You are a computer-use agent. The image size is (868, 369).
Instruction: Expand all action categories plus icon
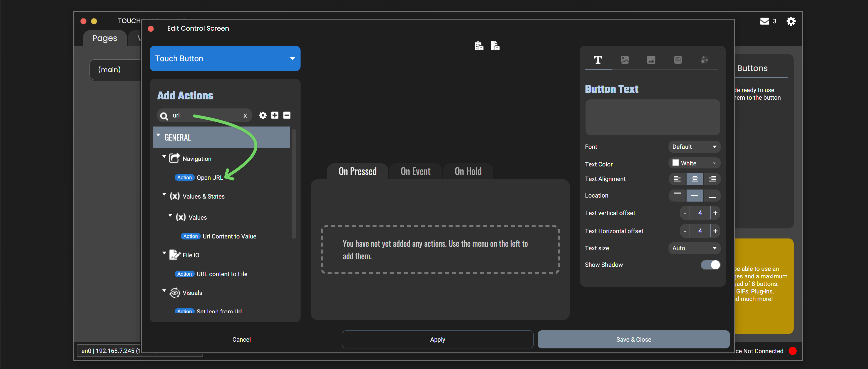(275, 115)
